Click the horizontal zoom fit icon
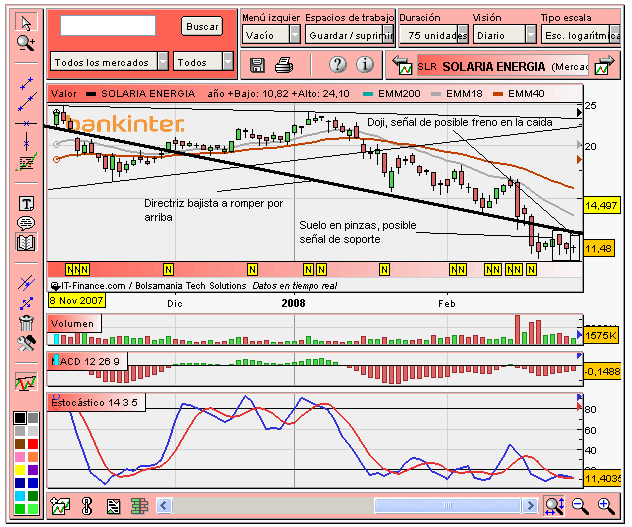The image size is (632, 527). pyautogui.click(x=554, y=506)
